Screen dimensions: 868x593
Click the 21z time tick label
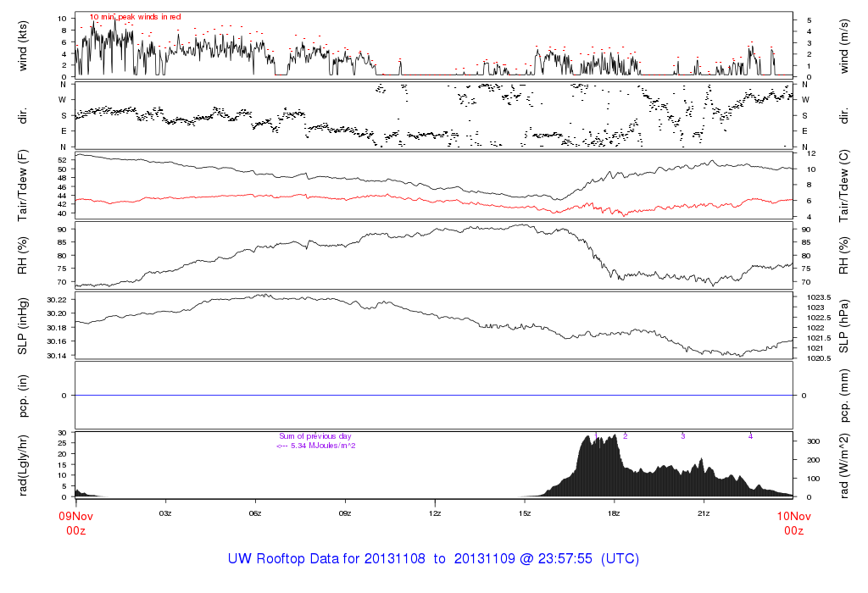[x=704, y=513]
